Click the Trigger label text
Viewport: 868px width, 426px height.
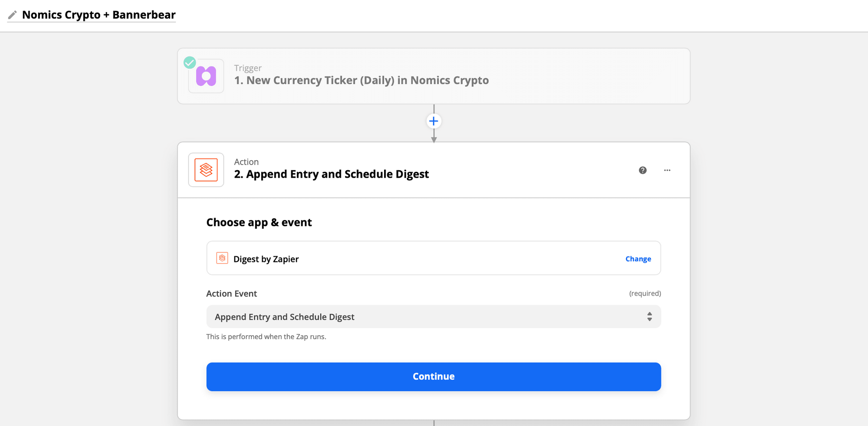[248, 68]
